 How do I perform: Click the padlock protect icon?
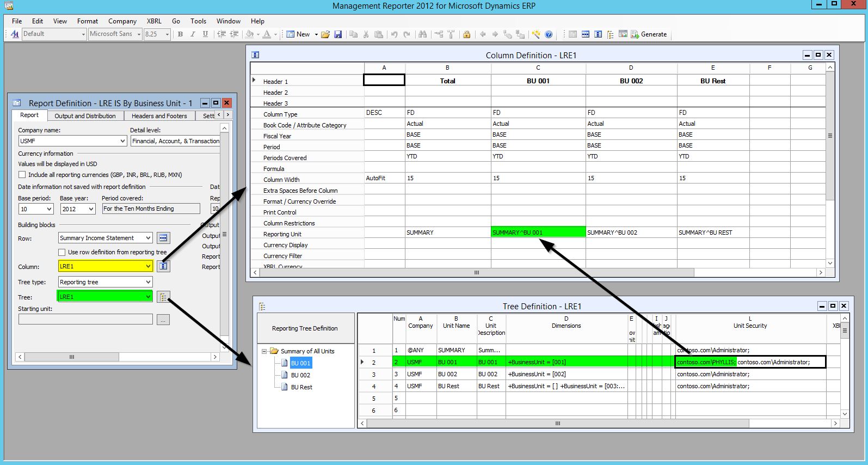466,34
